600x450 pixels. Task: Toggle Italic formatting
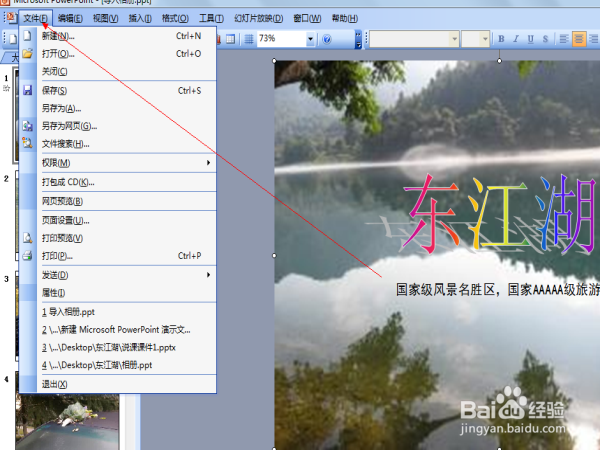click(516, 39)
